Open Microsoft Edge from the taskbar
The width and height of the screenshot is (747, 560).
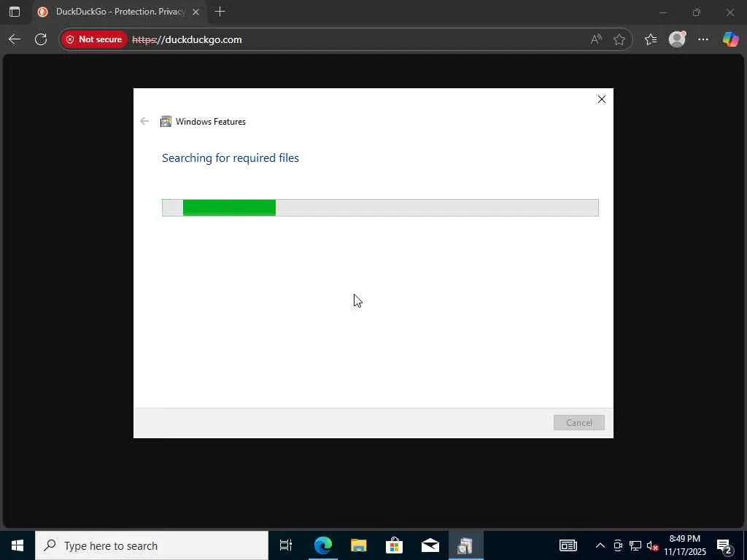(322, 545)
